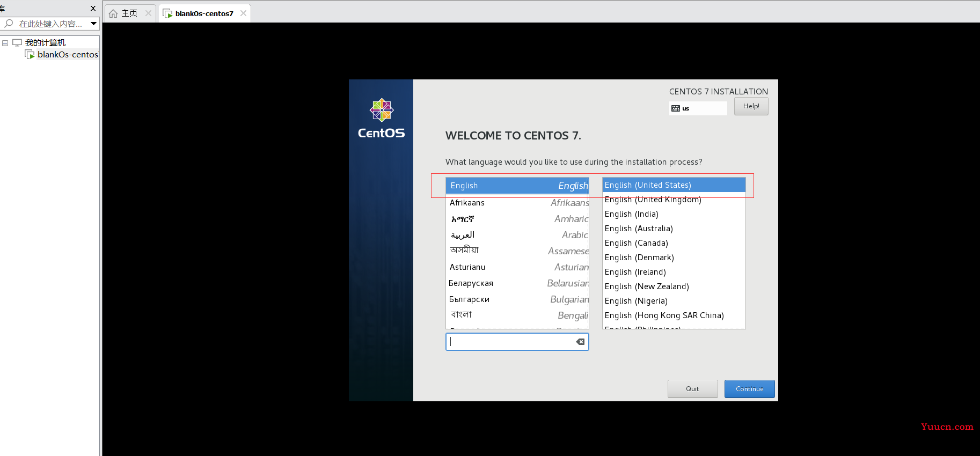Click the CentOS logo

click(x=382, y=119)
